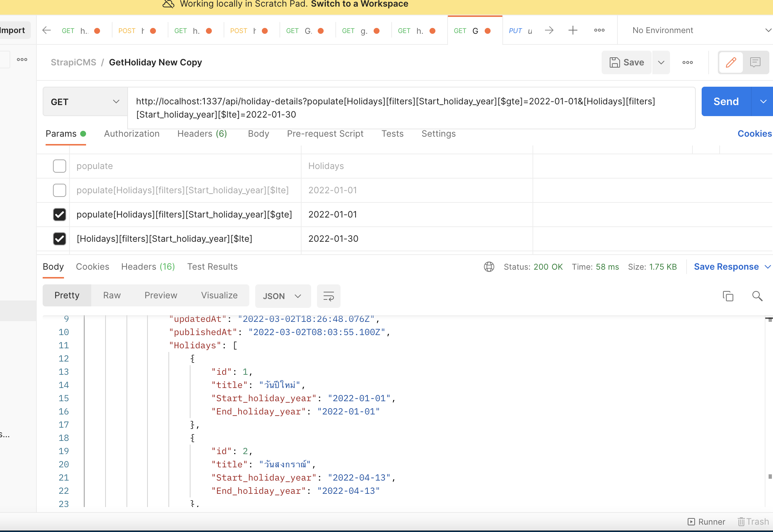
Task: Open network information globe icon
Action: click(x=489, y=267)
